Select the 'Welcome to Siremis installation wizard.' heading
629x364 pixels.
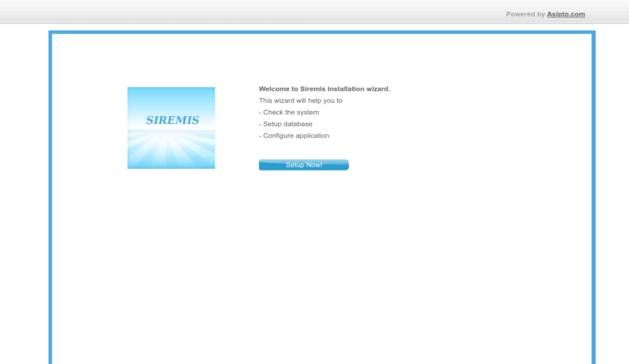(x=324, y=89)
